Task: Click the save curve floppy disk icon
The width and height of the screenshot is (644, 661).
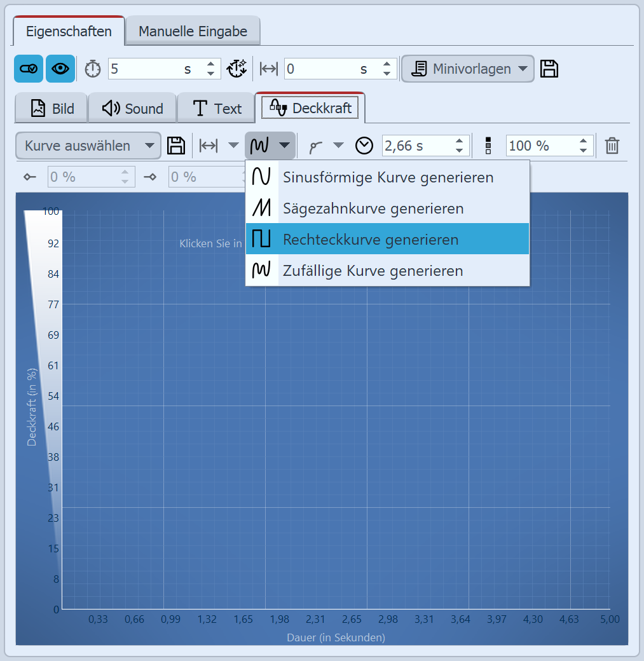Action: click(x=176, y=146)
